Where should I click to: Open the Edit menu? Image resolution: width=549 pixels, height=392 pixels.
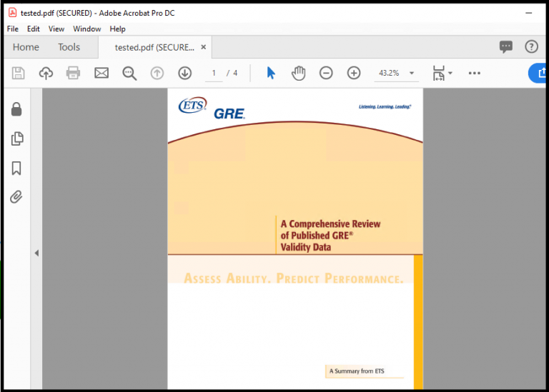coord(34,29)
